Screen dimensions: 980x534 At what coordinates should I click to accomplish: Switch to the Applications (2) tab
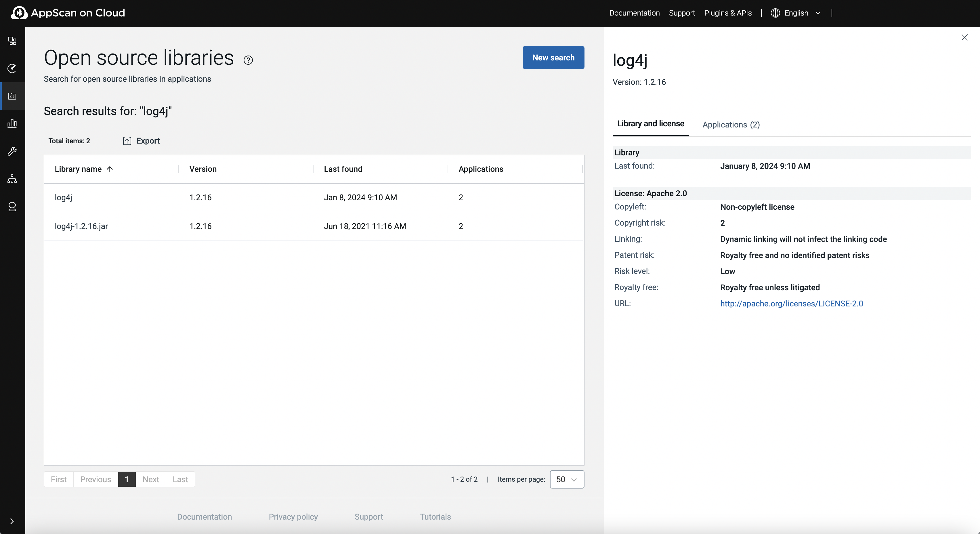731,125
